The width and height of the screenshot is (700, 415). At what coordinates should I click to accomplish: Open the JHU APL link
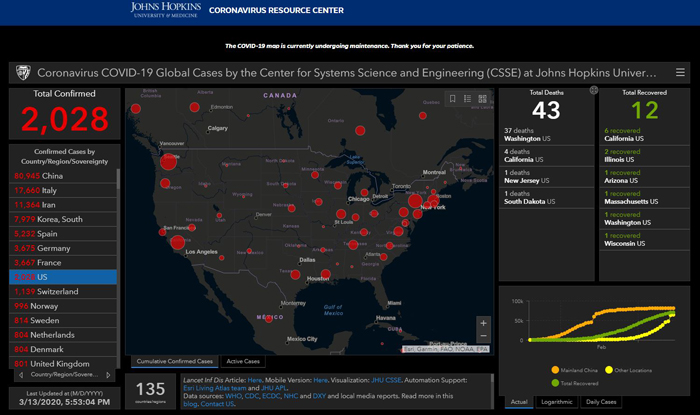tap(274, 388)
